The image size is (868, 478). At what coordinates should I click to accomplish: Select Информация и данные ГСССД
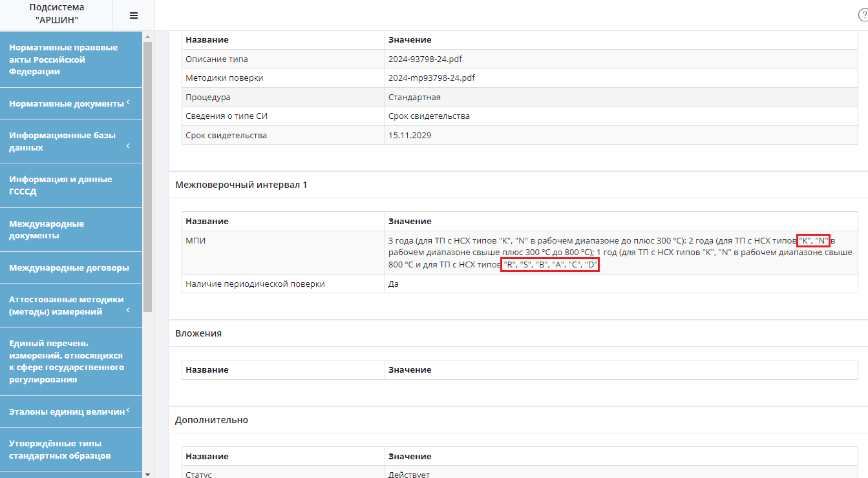coord(61,185)
